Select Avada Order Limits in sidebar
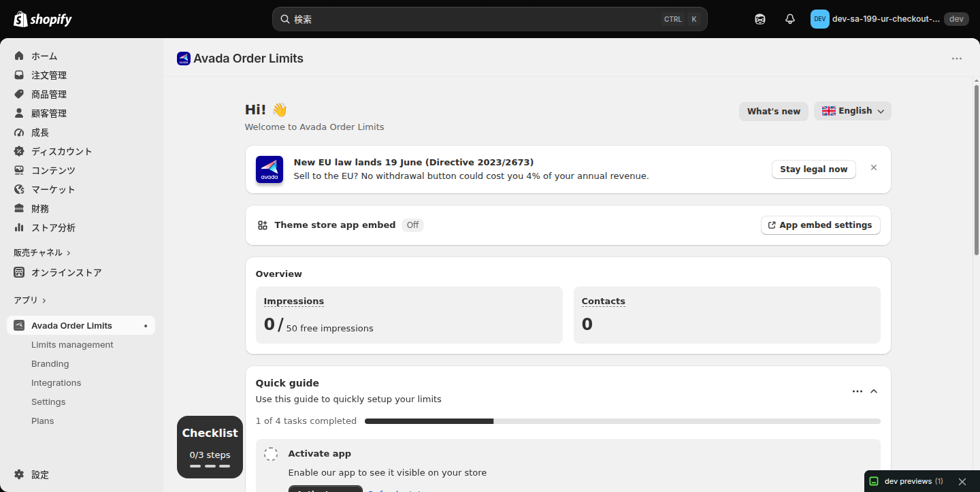Viewport: 980px width, 492px height. [81, 326]
